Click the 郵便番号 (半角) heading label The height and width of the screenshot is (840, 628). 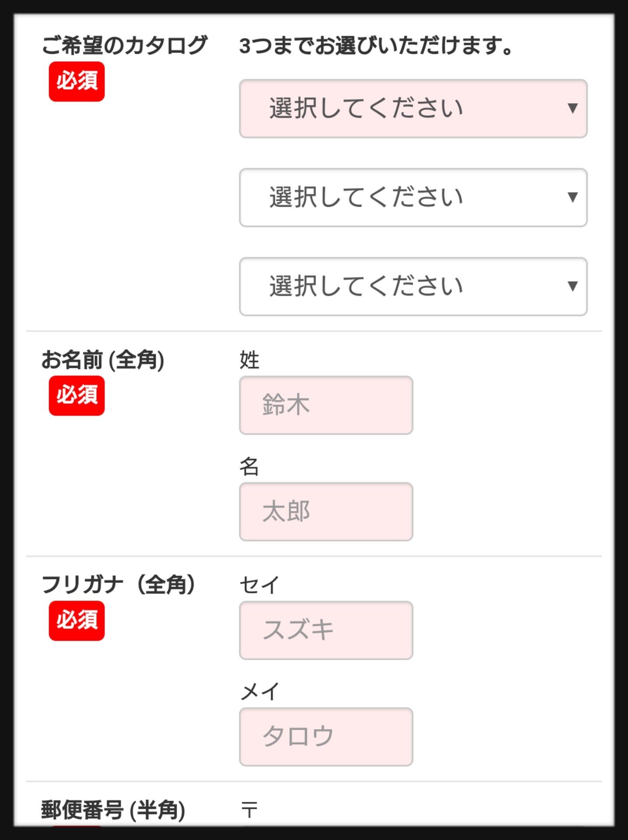113,810
